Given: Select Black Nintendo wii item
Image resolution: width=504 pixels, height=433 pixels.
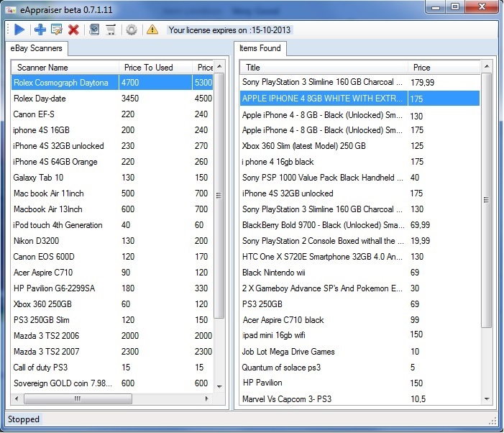Looking at the screenshot, I should 360,273.
